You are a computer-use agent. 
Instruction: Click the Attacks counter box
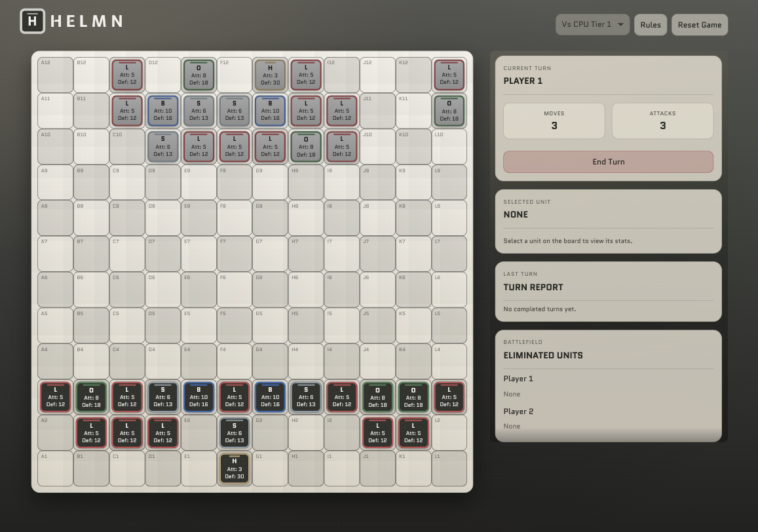tap(663, 121)
